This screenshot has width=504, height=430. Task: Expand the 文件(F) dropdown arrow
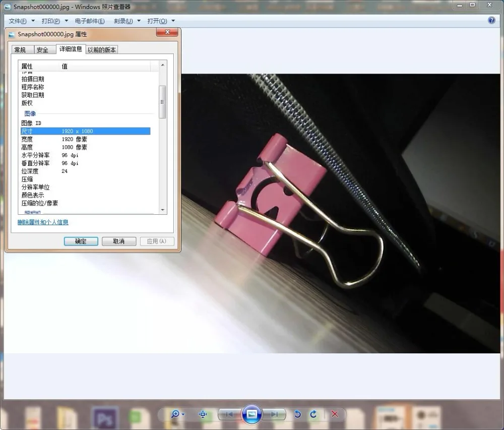[x=33, y=21]
